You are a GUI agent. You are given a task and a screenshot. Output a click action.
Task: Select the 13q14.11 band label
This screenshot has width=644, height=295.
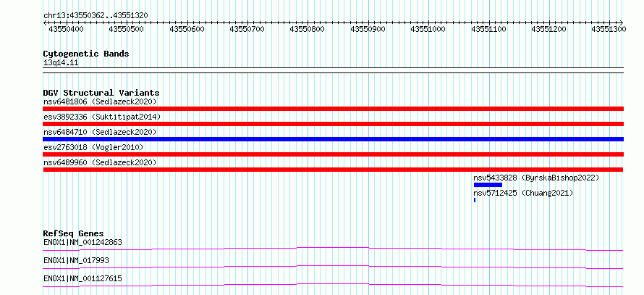[x=61, y=63]
